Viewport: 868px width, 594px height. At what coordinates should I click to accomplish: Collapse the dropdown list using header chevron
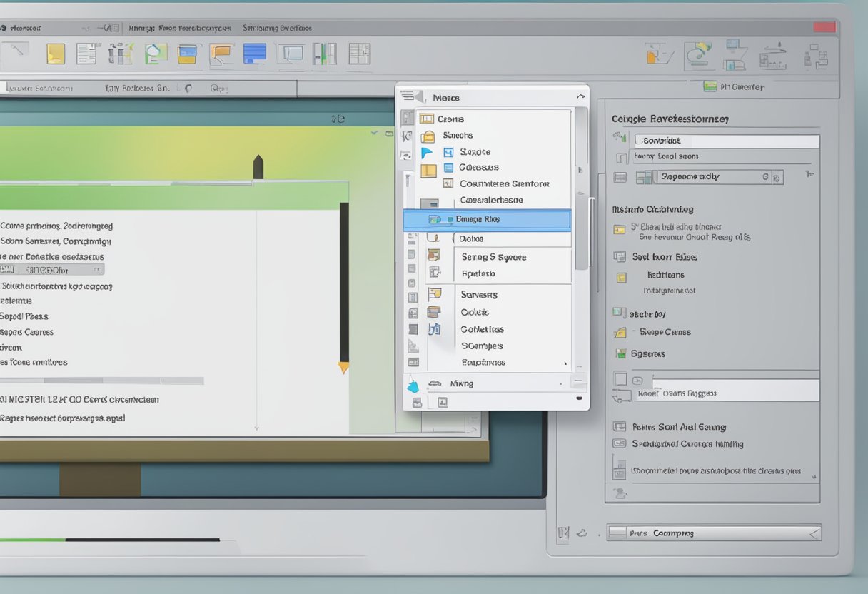(x=580, y=96)
